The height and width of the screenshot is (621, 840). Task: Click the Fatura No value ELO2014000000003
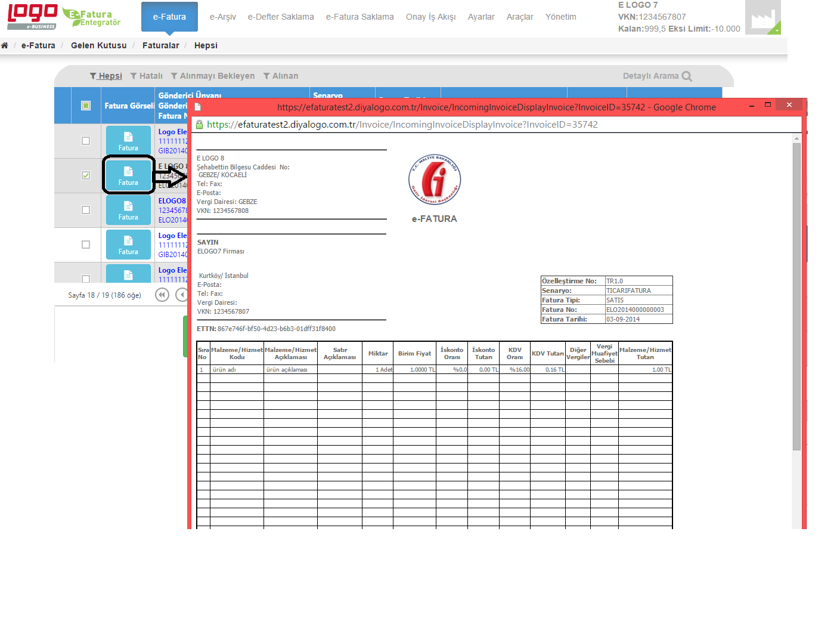coord(635,310)
